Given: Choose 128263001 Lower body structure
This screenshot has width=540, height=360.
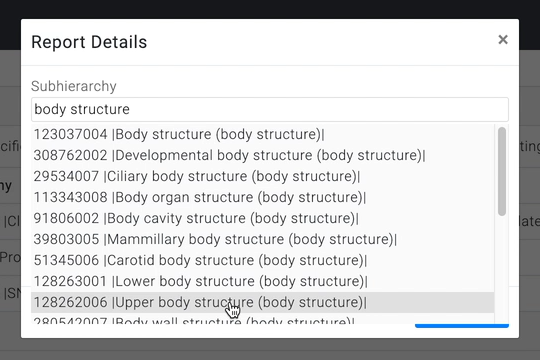Looking at the screenshot, I should [x=263, y=281].
